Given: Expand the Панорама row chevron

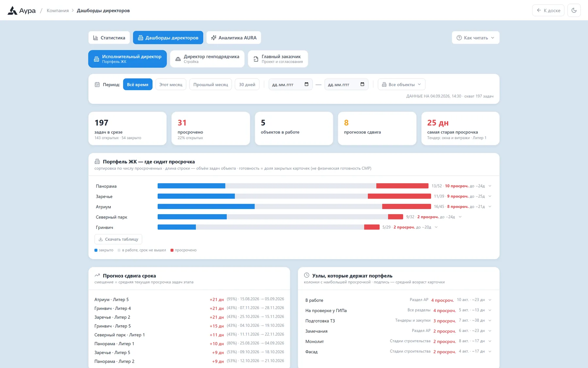Looking at the screenshot, I should (x=490, y=186).
